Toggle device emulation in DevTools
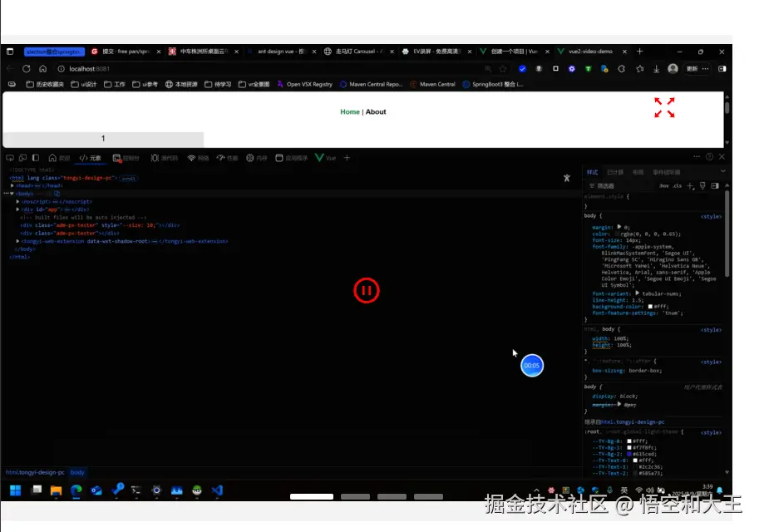The image size is (759, 532). [22, 158]
